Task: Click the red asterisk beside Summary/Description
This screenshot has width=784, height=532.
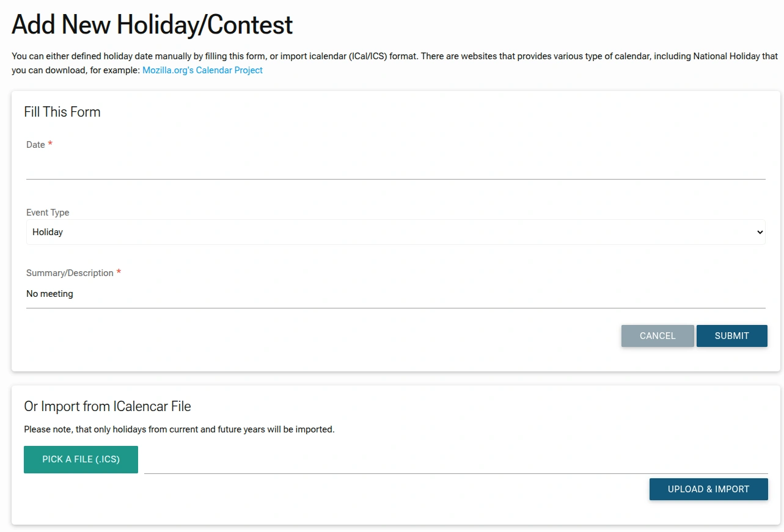Action: [119, 272]
